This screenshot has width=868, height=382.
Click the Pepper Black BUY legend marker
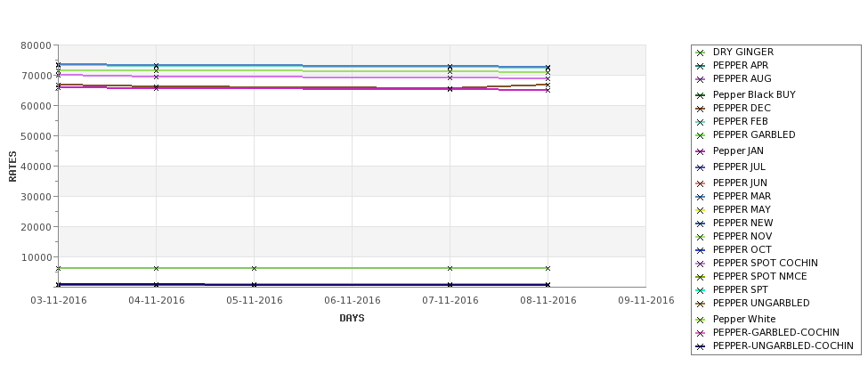point(701,95)
